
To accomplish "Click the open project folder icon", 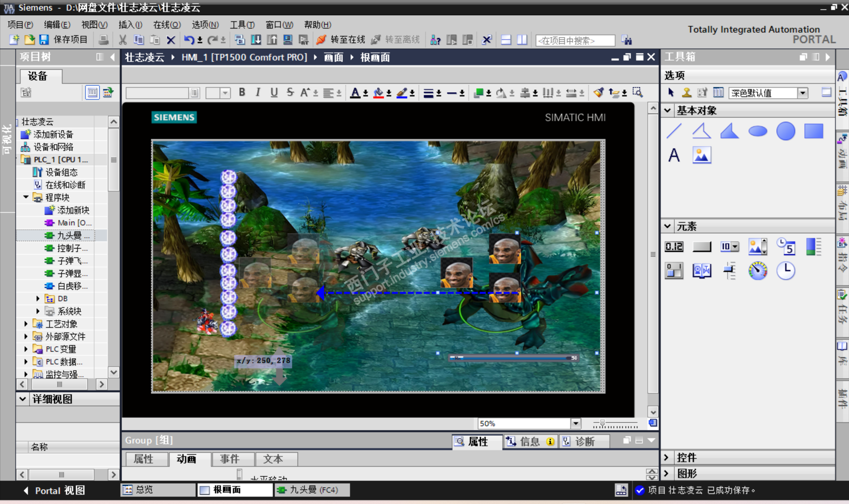I will pos(29,40).
